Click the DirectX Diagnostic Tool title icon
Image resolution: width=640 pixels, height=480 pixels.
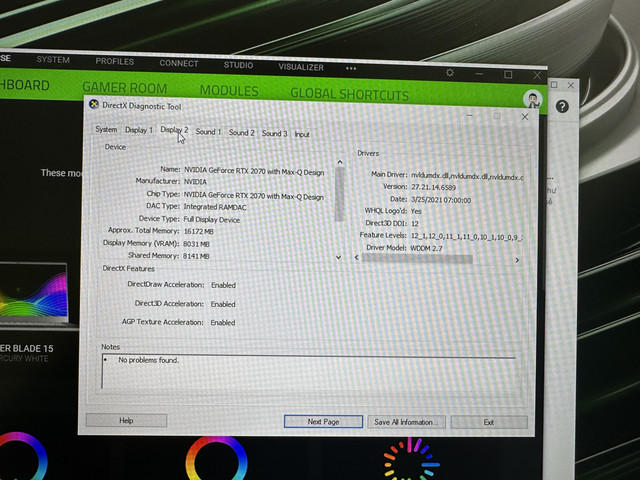(x=94, y=104)
